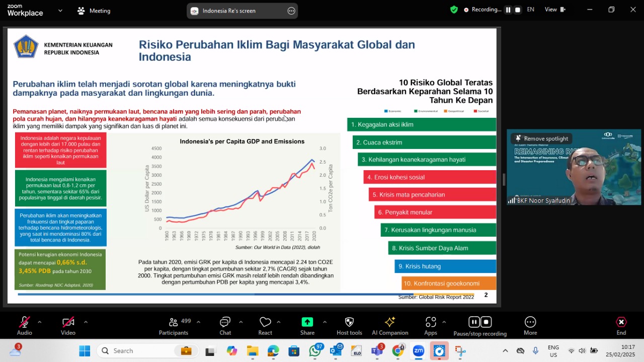Image resolution: width=644 pixels, height=362 pixels.
Task: Open the Zoom Workplace dropdown chevron
Action: click(x=60, y=10)
